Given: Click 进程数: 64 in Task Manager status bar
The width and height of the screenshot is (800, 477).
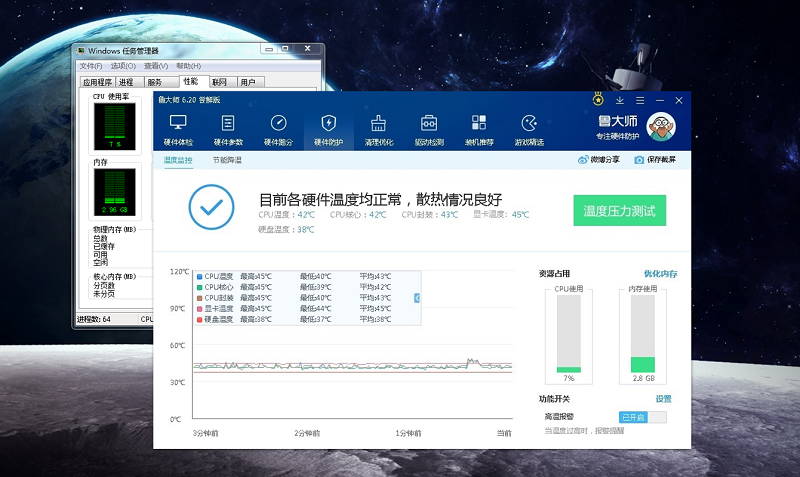Looking at the screenshot, I should 93,319.
